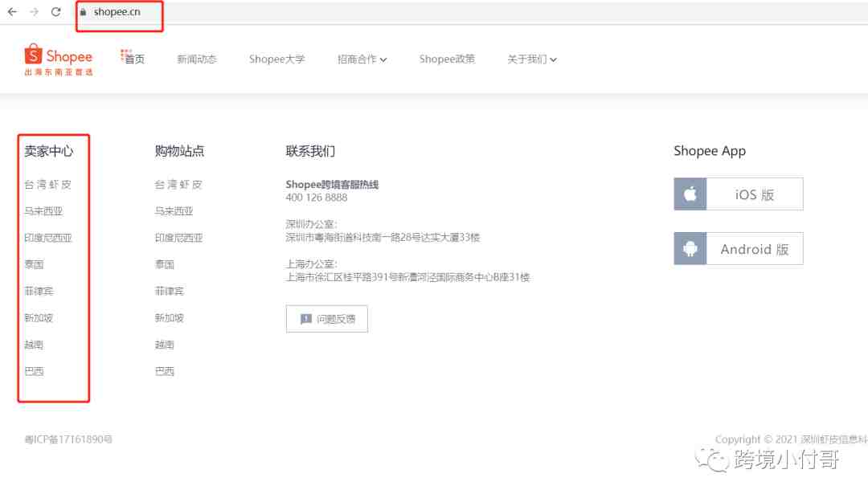Click the Shopee logo

59,59
